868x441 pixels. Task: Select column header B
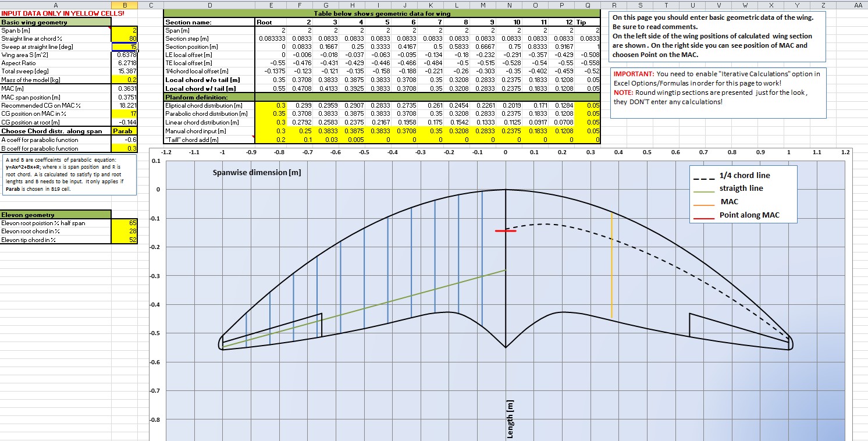124,5
